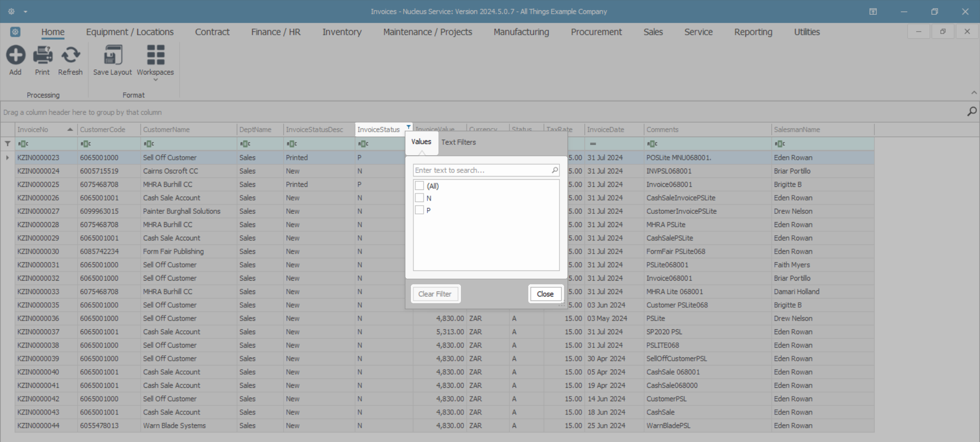This screenshot has width=980, height=442.
Task: Click the search magnifier in filter popup
Action: point(555,170)
